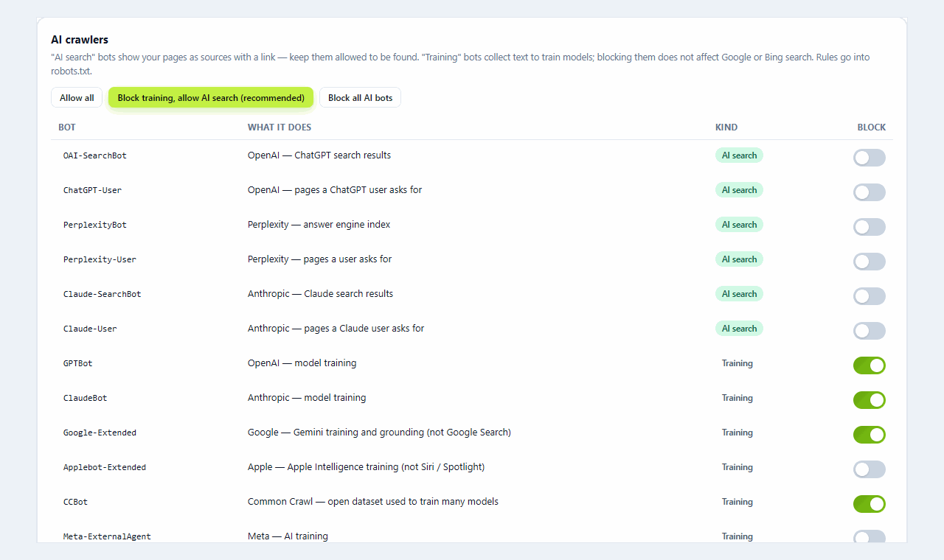Viewport: 944px width, 560px height.
Task: Click the WHAT IT DOES column header
Action: pos(280,127)
